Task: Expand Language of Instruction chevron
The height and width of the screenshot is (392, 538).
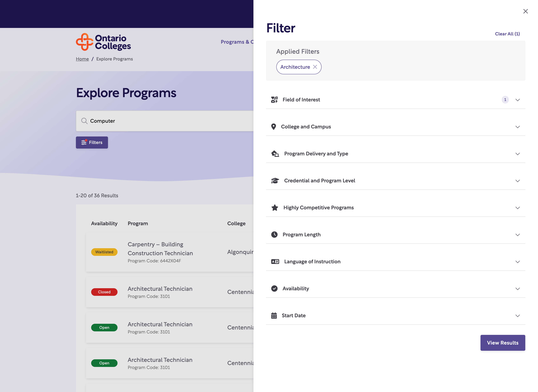Action: click(x=517, y=262)
